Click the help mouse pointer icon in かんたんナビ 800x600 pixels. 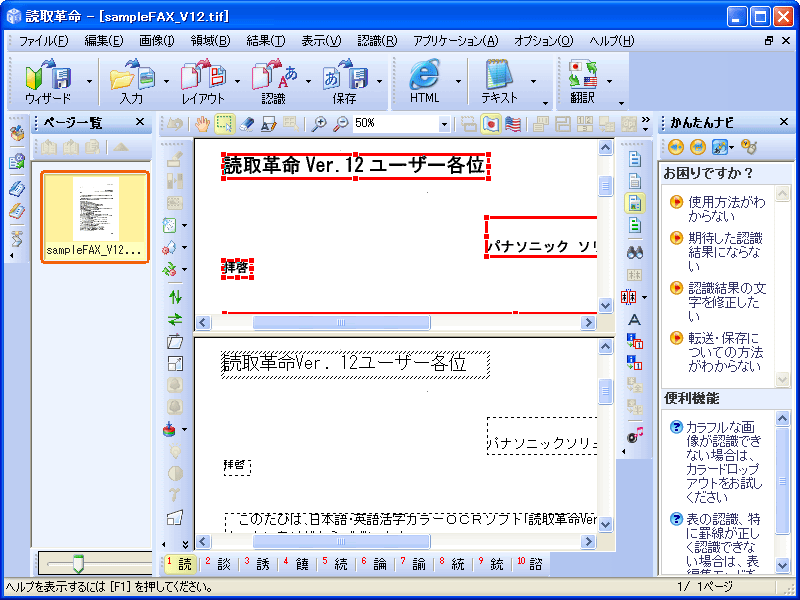pos(748,147)
